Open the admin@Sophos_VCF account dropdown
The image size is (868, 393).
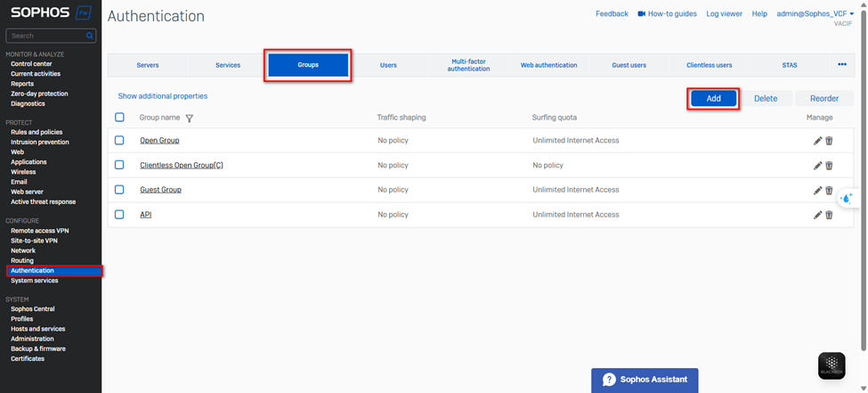815,14
